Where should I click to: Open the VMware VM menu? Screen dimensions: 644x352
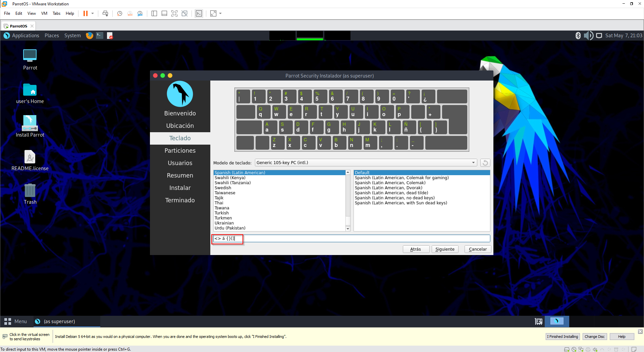click(x=44, y=13)
